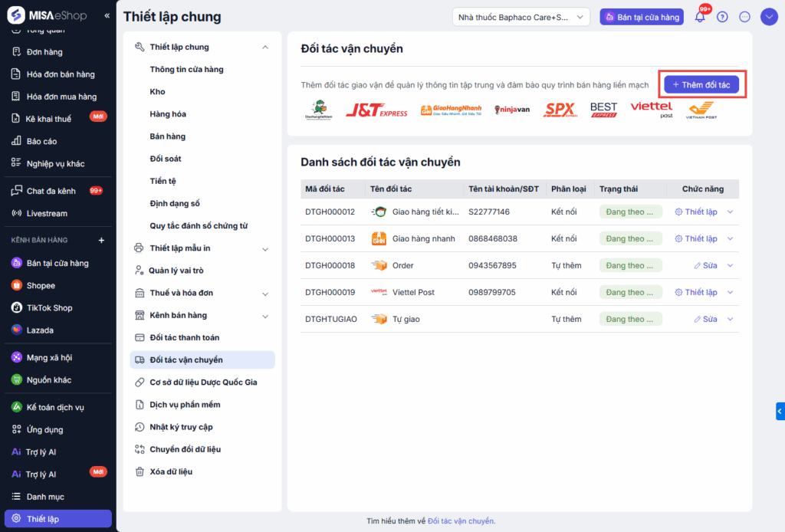Click the Vietnam Post logo
Image resolution: width=785 pixels, height=532 pixels.
tap(701, 110)
